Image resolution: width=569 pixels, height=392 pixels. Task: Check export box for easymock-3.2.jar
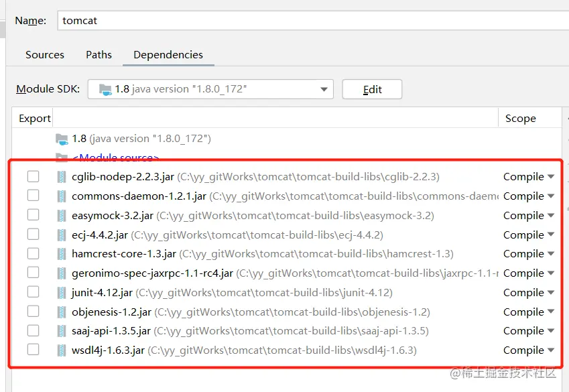(x=33, y=215)
